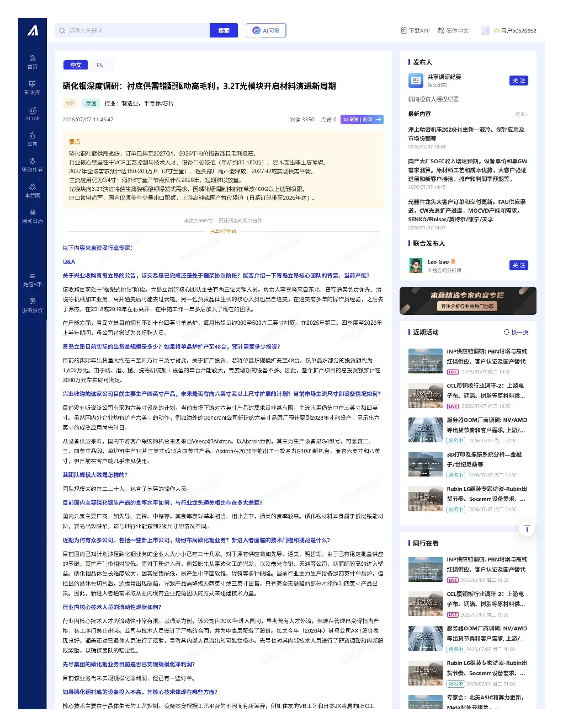
Task: Click question 其团队规模大致是怎样的?
Action: pos(95,474)
